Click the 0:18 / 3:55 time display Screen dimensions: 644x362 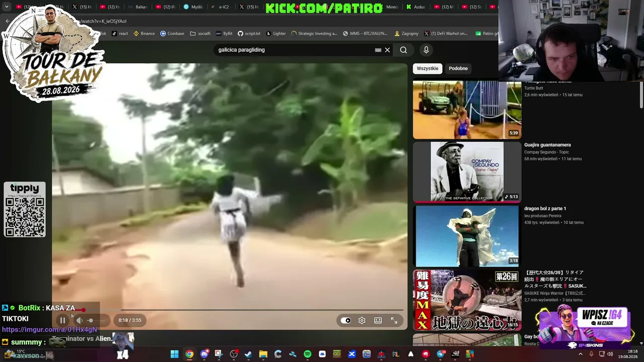coord(130,320)
